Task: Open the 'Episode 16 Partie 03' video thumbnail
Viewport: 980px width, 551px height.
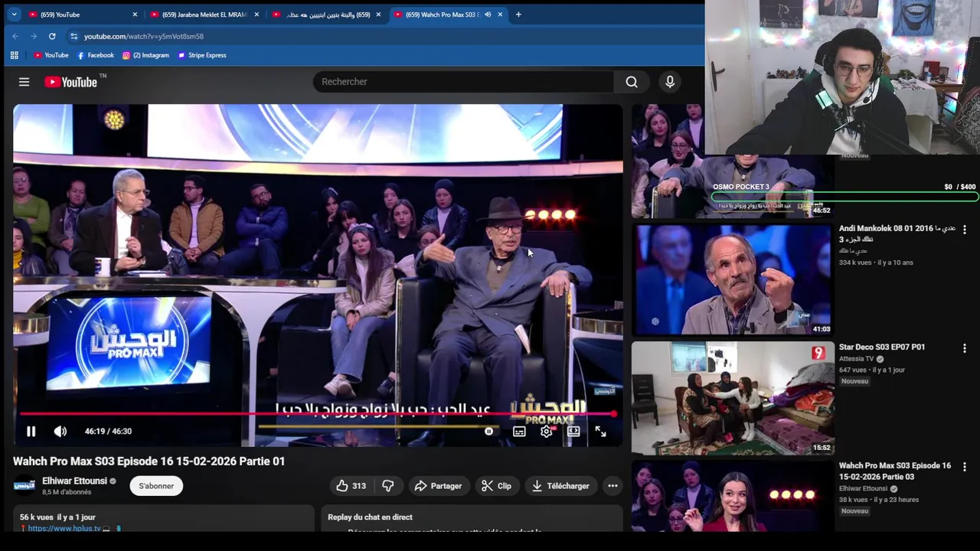Action: click(733, 496)
